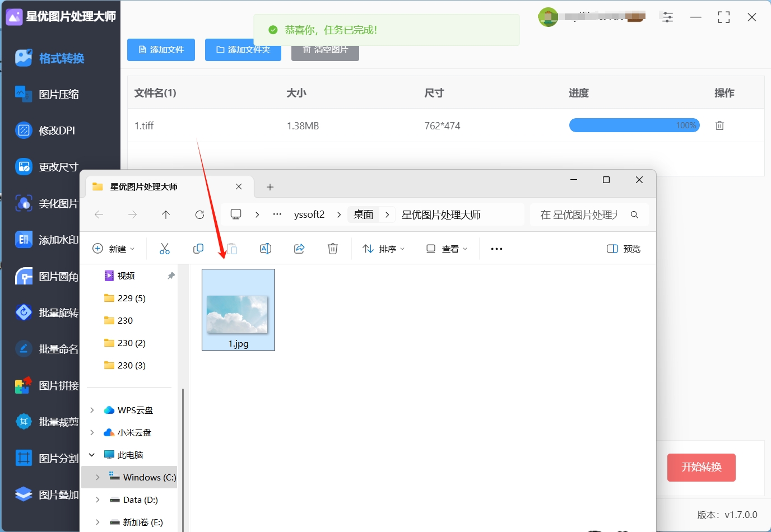Open the 新建 new item dropdown
The image size is (771, 532).
pos(114,249)
